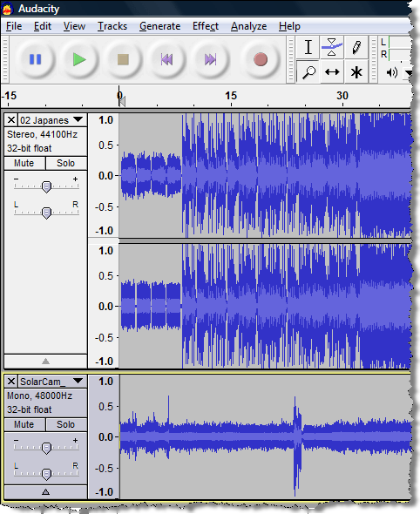Image resolution: width=420 pixels, height=514 pixels.
Task: Open the File menu
Action: point(14,26)
